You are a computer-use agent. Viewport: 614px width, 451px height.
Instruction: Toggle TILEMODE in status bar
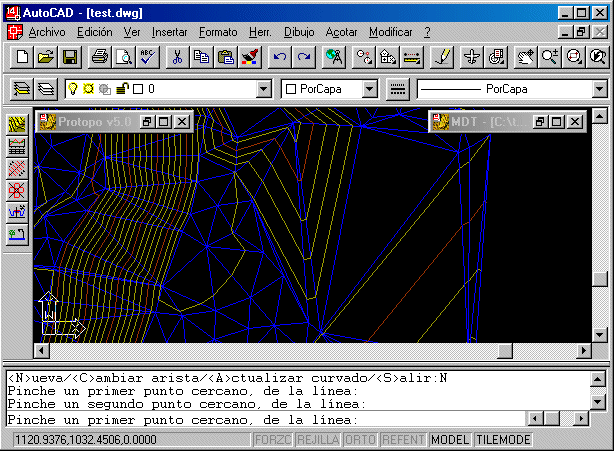(503, 440)
